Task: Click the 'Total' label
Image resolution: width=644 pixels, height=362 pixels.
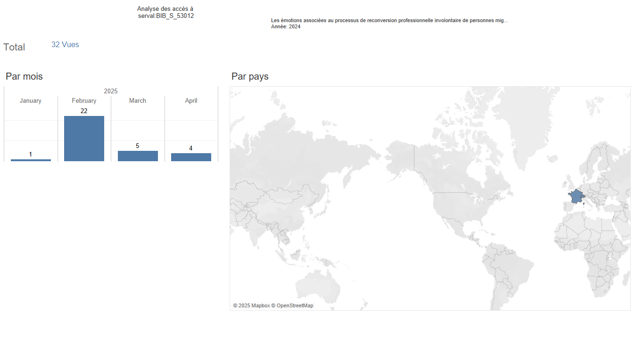Action: pos(14,47)
